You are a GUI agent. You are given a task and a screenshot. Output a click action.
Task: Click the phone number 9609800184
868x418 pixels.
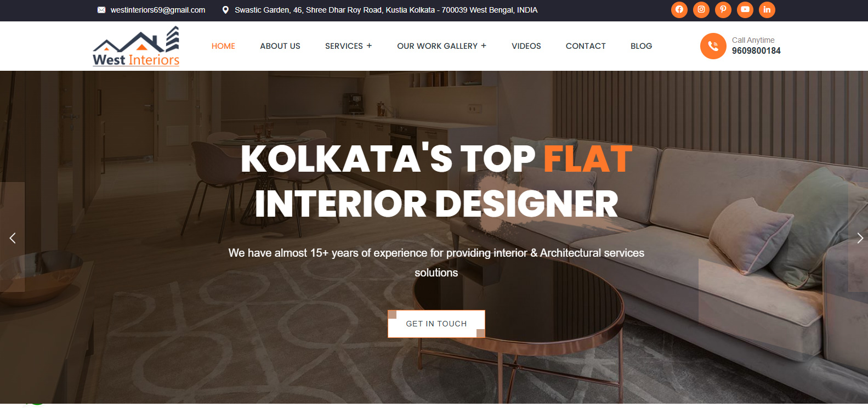[x=756, y=51]
